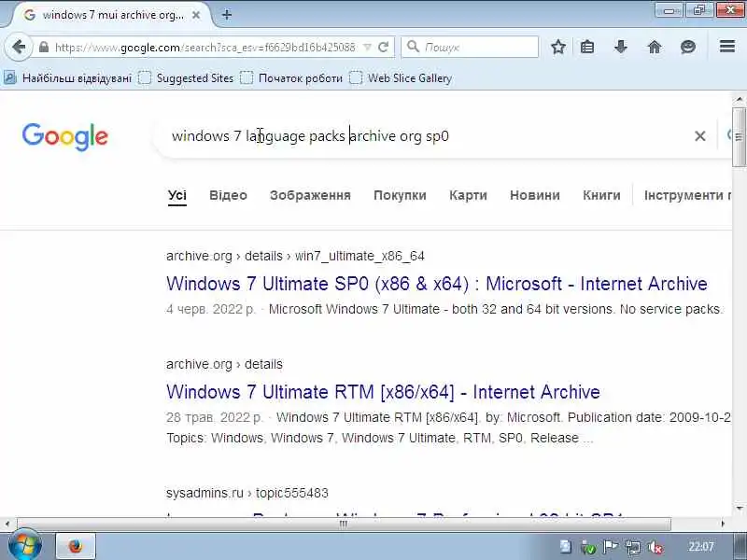Viewport: 747px width, 560px height.
Task: Clear the Google search box with X
Action: click(x=699, y=136)
